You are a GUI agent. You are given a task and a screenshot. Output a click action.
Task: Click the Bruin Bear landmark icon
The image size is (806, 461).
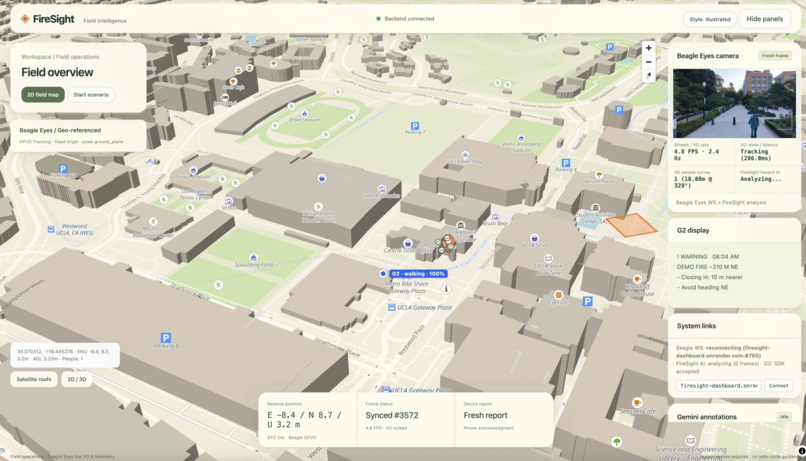click(496, 216)
